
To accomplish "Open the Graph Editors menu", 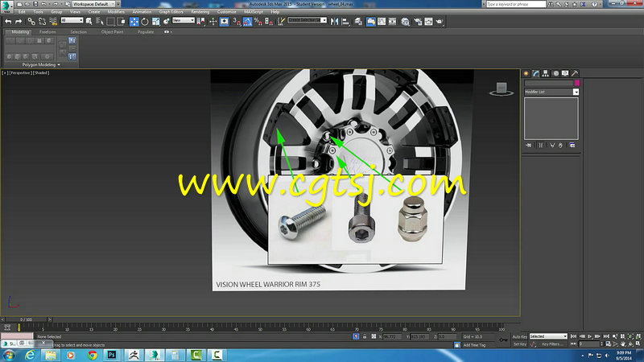I will coord(171,12).
